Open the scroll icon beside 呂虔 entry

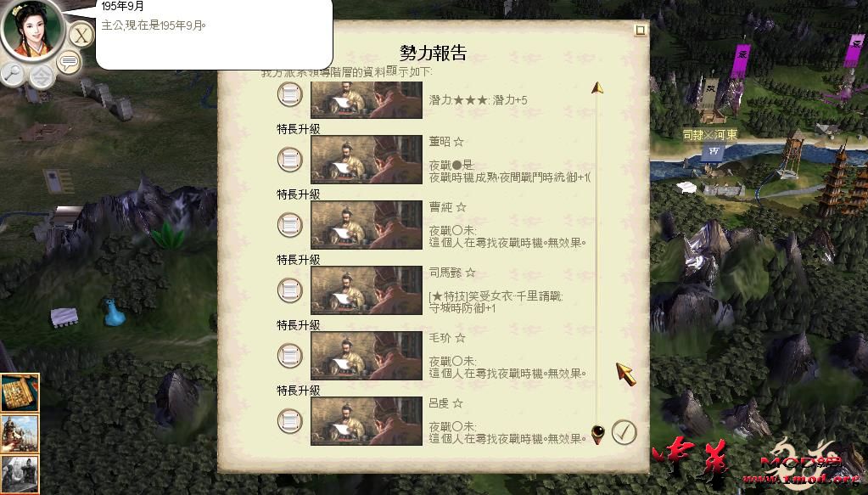click(289, 421)
